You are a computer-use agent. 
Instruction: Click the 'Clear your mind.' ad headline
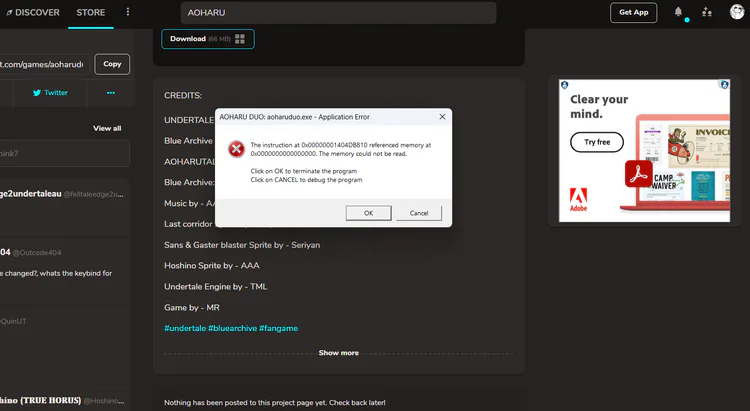coord(599,106)
